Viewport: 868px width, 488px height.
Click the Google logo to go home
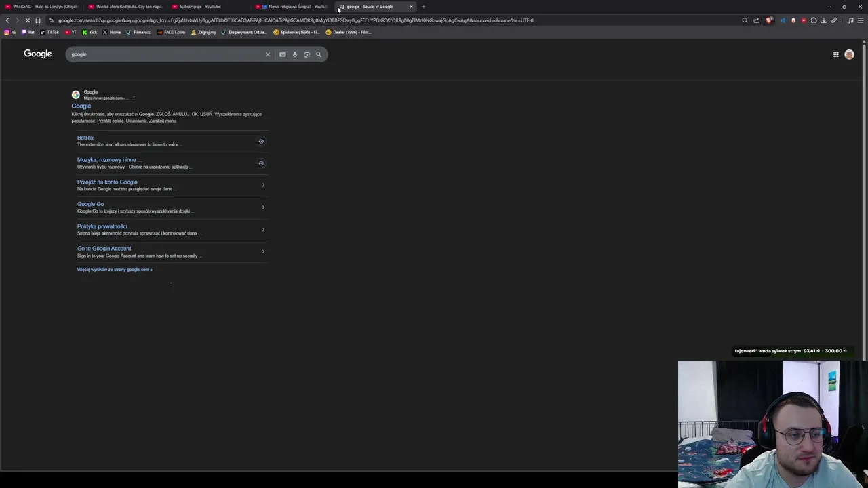click(x=38, y=54)
